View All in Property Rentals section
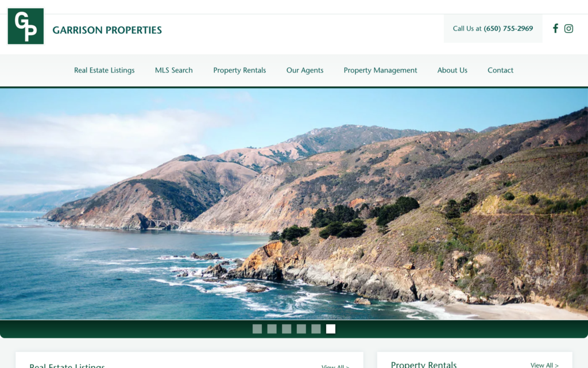Screen dimensions: 588x368 tap(544, 365)
